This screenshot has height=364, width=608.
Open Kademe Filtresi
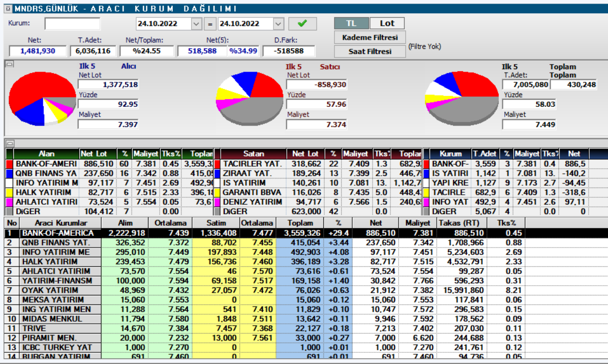[370, 38]
